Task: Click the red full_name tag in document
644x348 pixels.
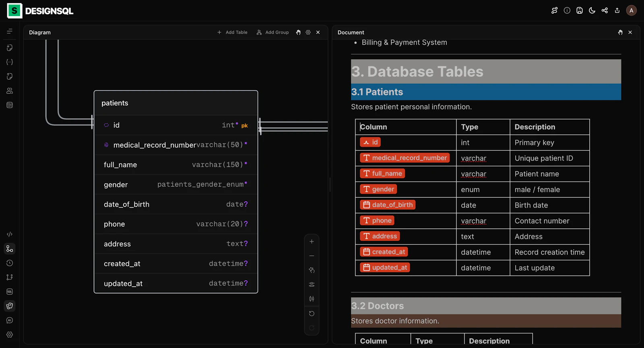Action: click(382, 174)
